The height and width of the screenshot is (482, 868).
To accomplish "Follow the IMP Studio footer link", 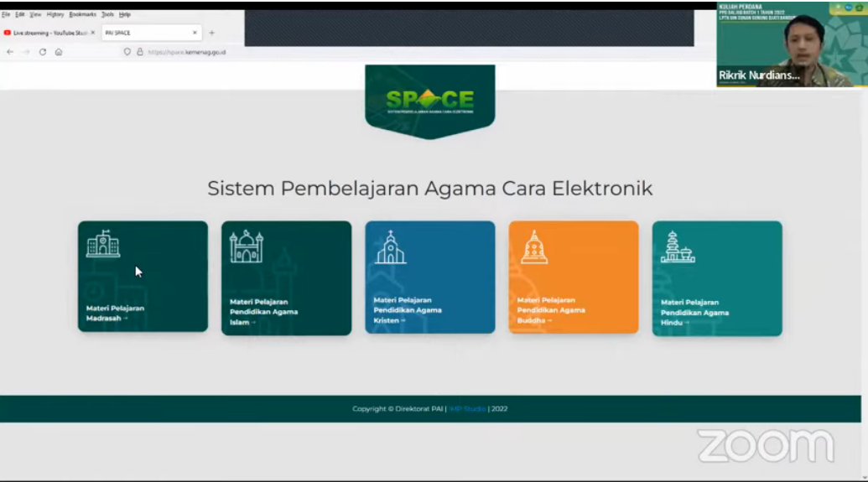I will click(467, 409).
